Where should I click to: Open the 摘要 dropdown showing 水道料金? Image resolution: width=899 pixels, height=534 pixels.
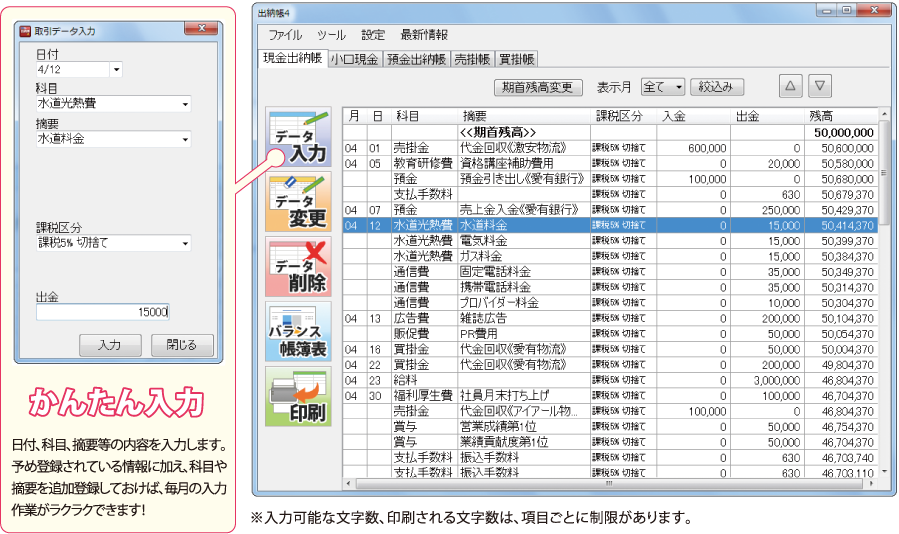(x=185, y=139)
